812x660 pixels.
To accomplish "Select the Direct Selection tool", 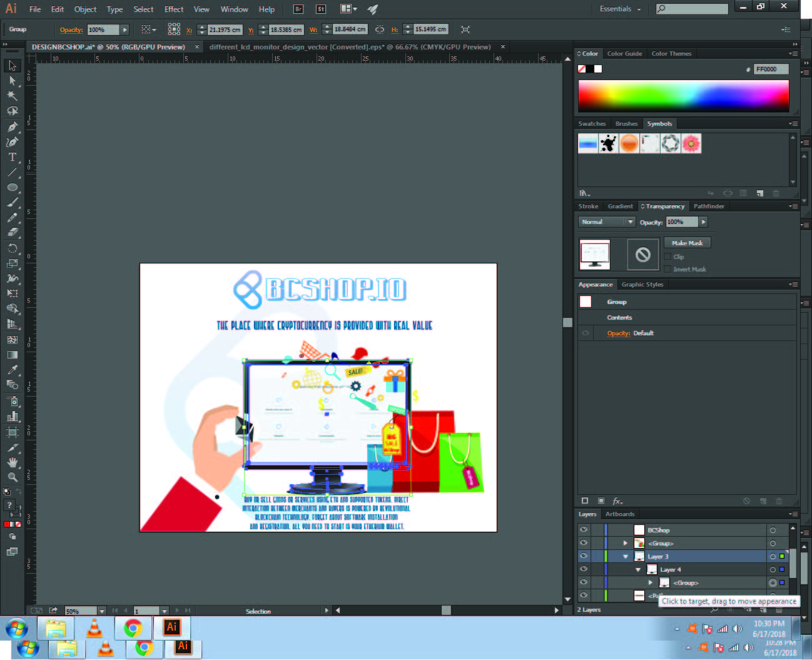I will tap(13, 81).
